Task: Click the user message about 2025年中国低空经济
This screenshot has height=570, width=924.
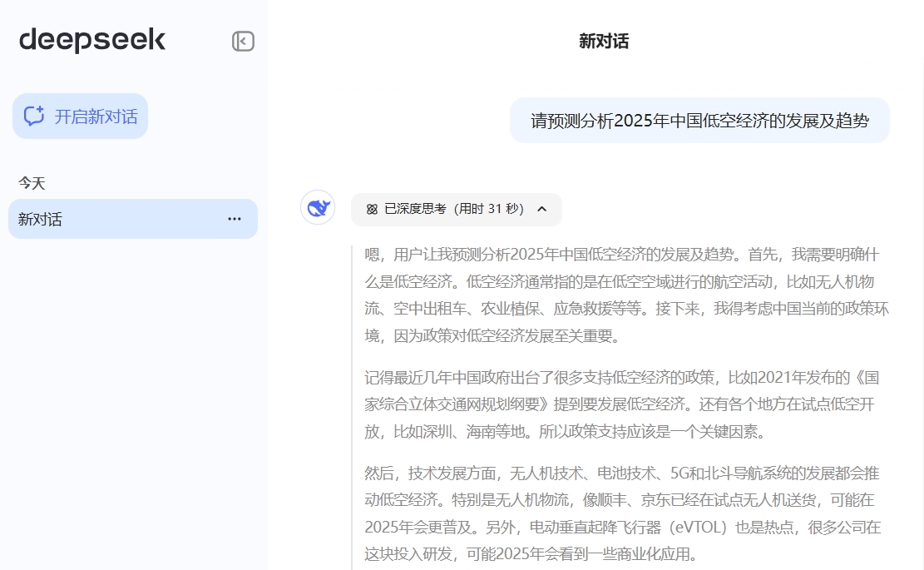Action: tap(699, 121)
